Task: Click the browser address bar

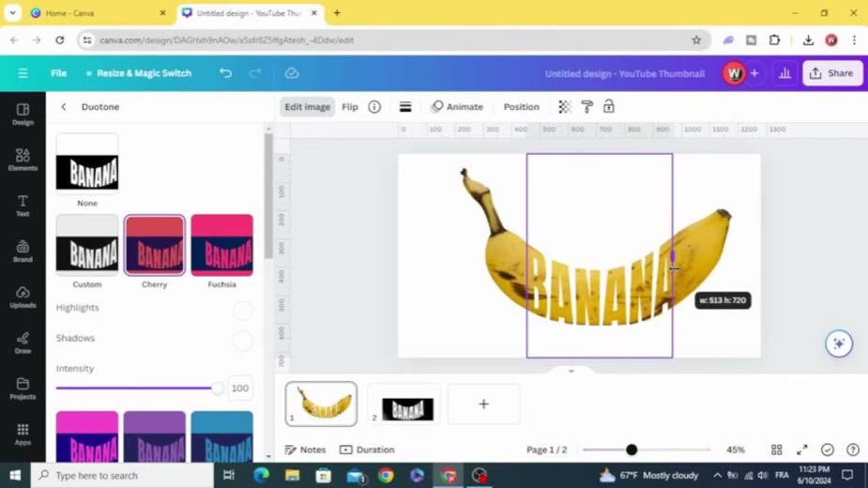Action: coord(395,39)
